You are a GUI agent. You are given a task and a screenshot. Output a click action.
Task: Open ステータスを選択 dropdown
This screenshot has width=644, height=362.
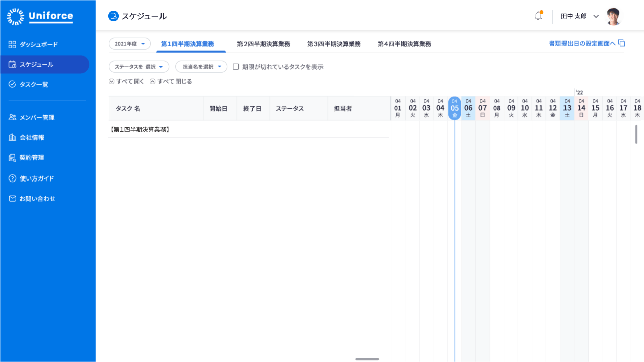139,66
